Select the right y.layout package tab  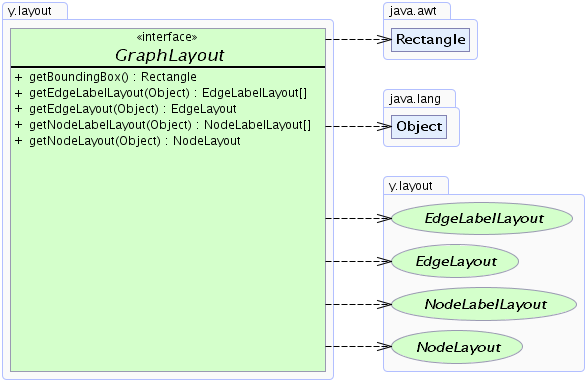pyautogui.click(x=416, y=185)
